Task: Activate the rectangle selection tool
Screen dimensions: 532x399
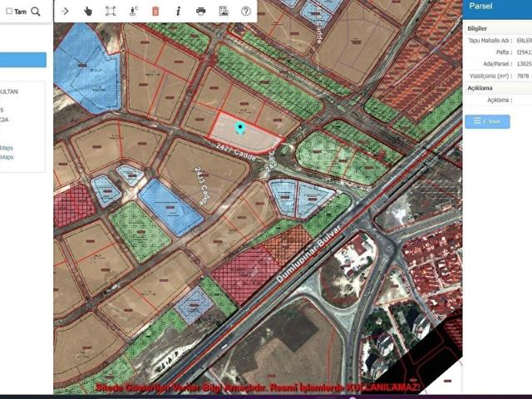Action: pos(111,11)
